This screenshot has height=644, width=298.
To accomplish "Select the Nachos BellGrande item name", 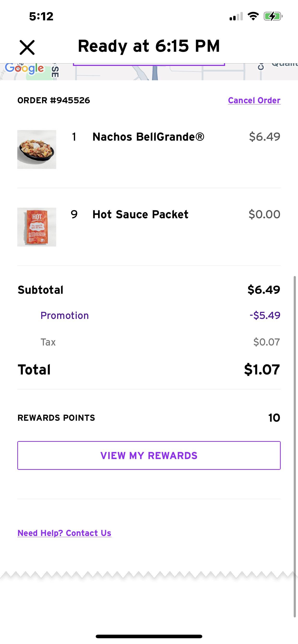I will point(148,137).
